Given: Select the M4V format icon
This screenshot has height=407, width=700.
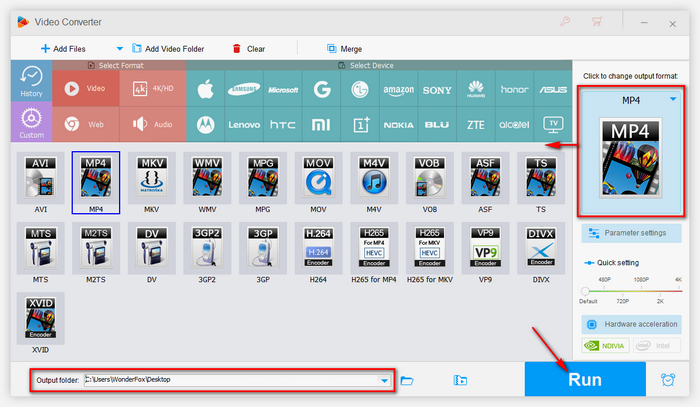Looking at the screenshot, I should pyautogui.click(x=374, y=179).
